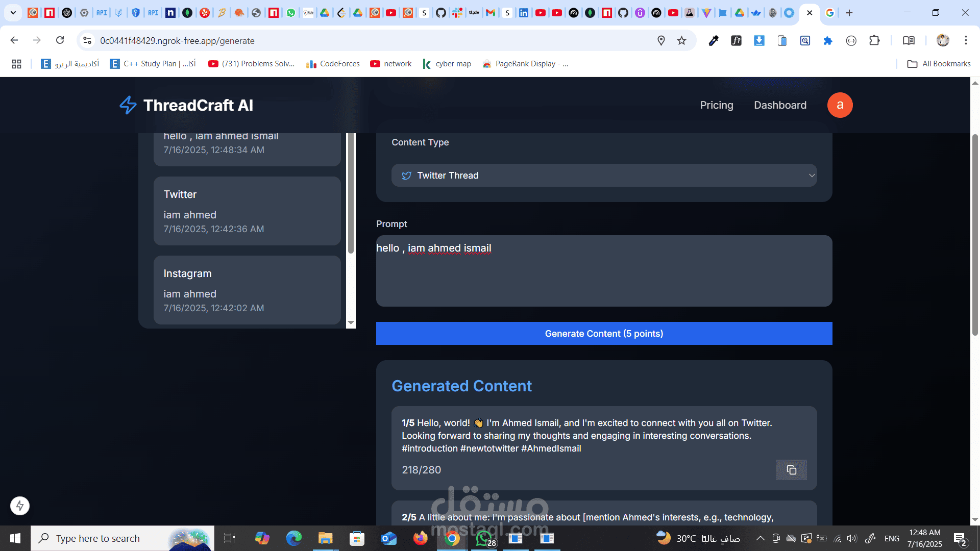The image size is (980, 551).
Task: Expand the Twitter Thread content type dropdown
Action: 604,176
